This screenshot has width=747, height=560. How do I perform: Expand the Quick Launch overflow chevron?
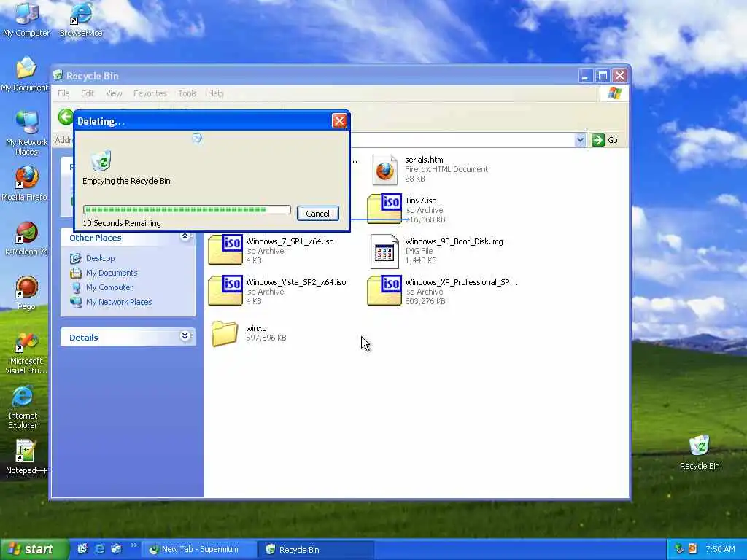click(134, 545)
